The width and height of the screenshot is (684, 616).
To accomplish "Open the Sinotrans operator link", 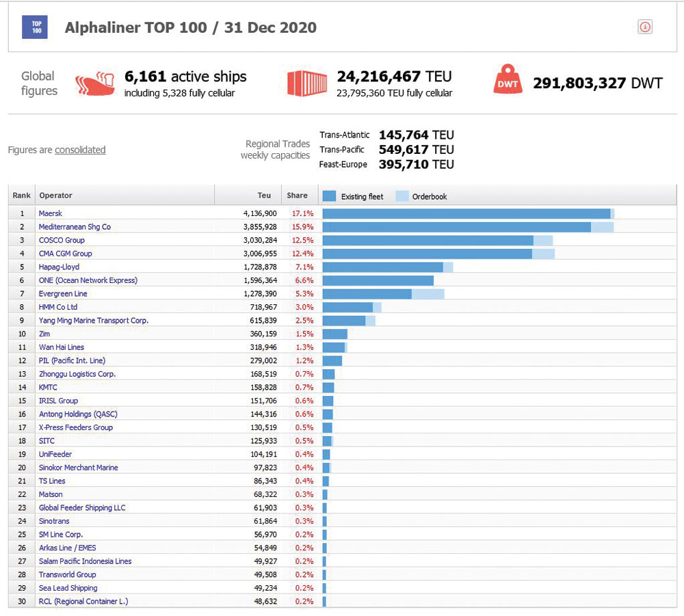I will pos(54,521).
